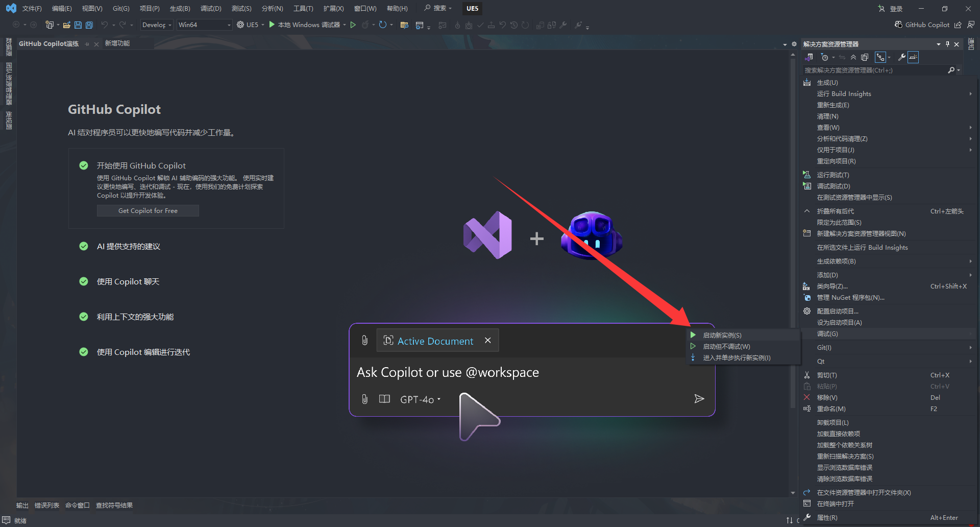Click the Properties wrench icon in Solution Explorer

coord(902,57)
